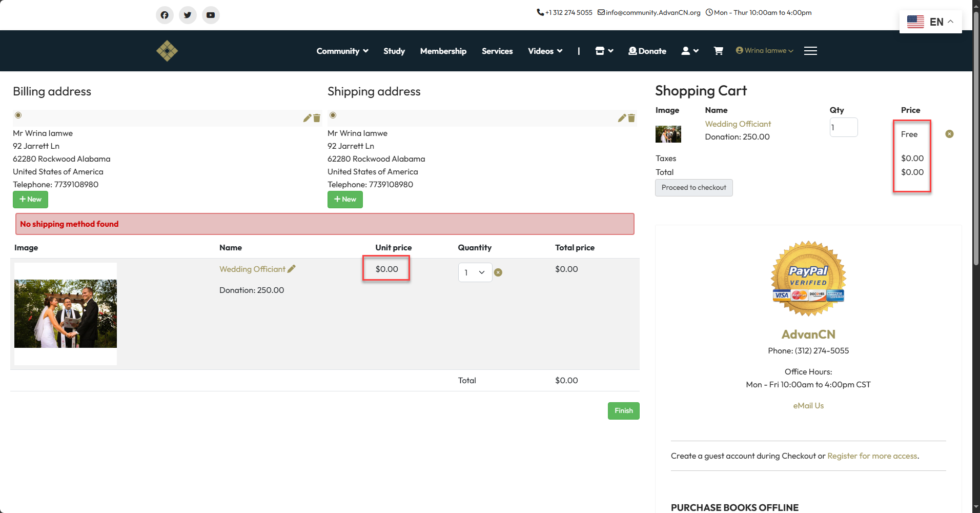The image size is (980, 513).
Task: Expand the EN language selector
Action: [930, 22]
